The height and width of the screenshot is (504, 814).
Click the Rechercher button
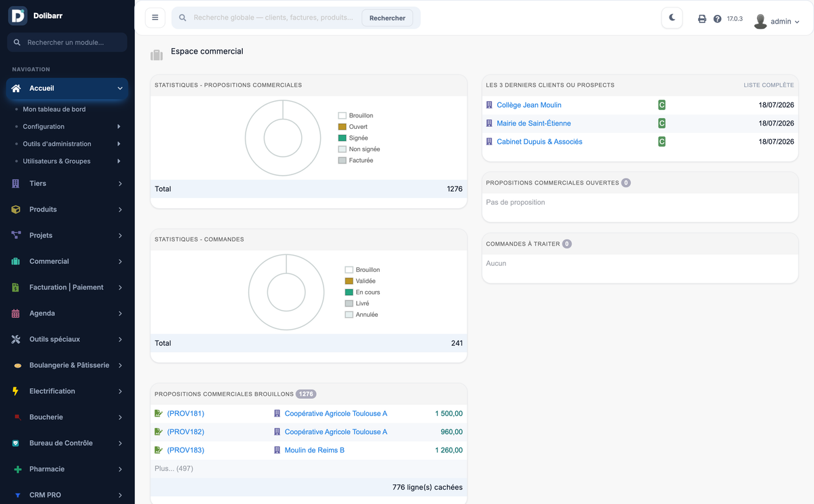387,18
